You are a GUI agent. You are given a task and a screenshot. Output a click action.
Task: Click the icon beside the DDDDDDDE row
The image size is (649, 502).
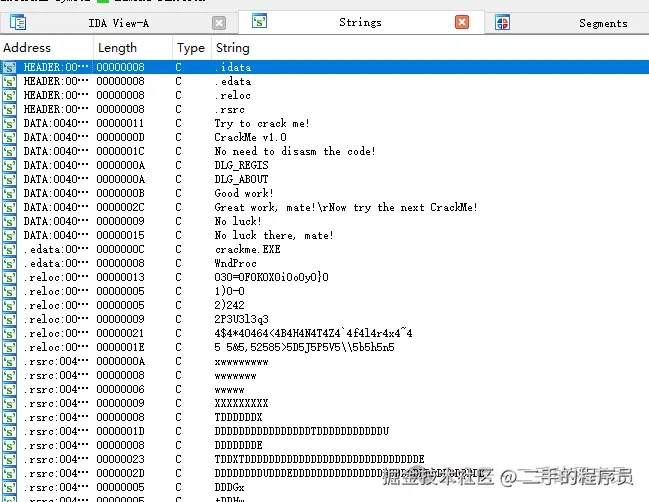pyautogui.click(x=10, y=446)
